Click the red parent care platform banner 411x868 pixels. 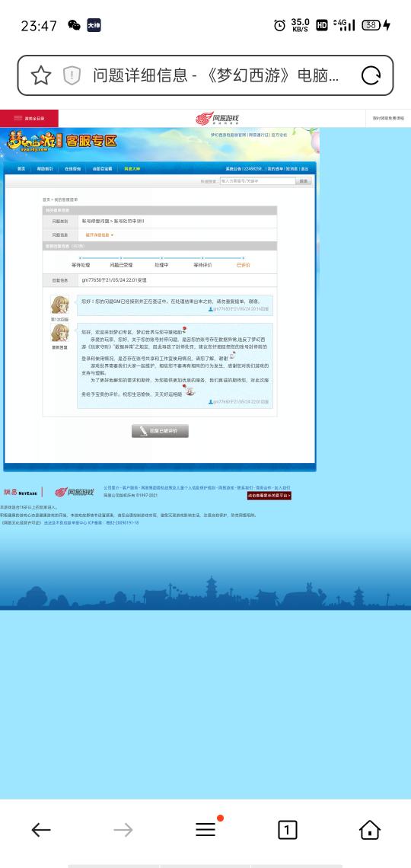269,496
